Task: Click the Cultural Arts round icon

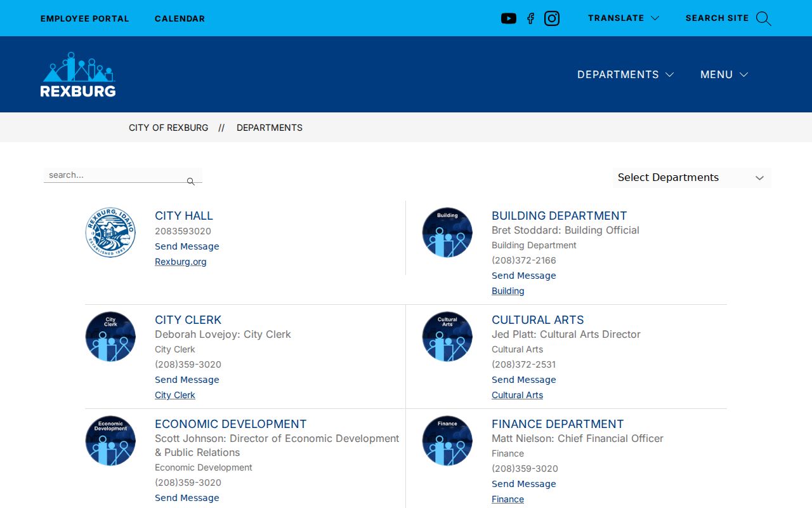Action: tap(447, 337)
